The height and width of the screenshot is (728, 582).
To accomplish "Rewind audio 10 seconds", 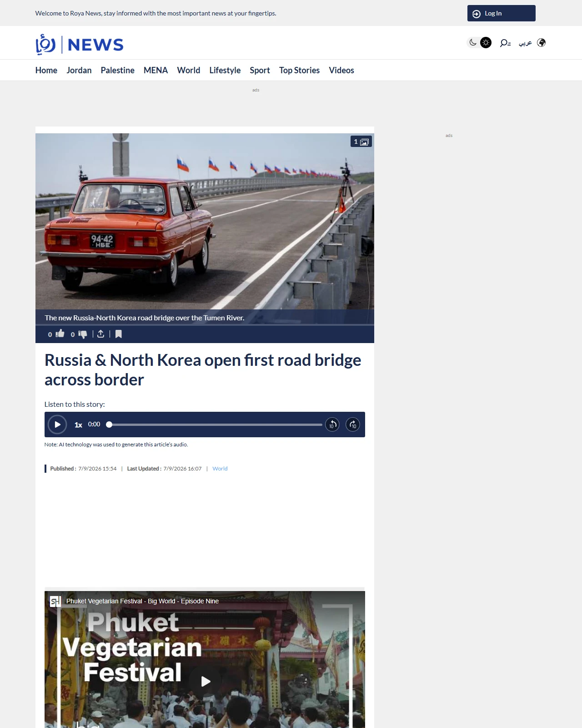I will coord(332,425).
